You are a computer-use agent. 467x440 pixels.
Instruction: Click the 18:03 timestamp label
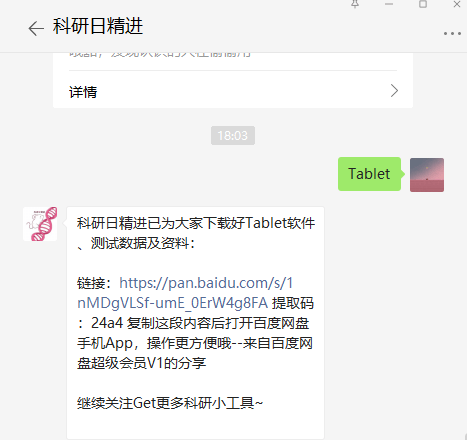[233, 135]
